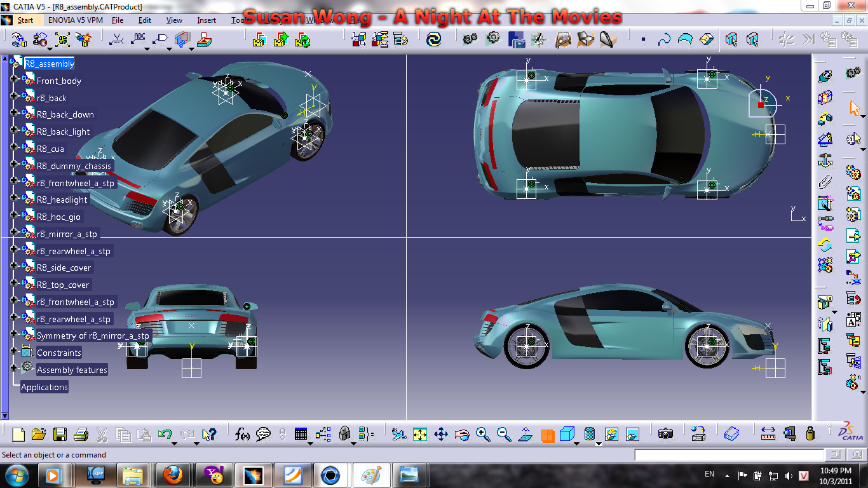Screen dimensions: 868x488
Task: Select the Offset constraint tool
Action: click(825, 119)
